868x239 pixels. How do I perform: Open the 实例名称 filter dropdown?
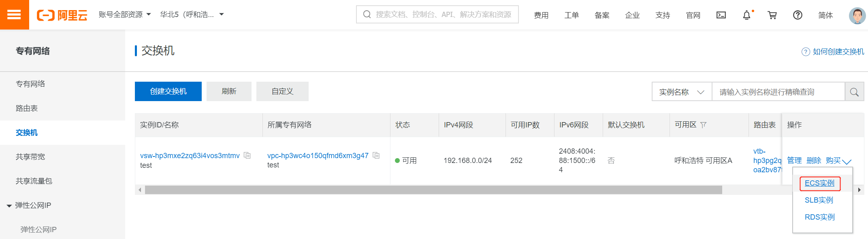point(682,92)
